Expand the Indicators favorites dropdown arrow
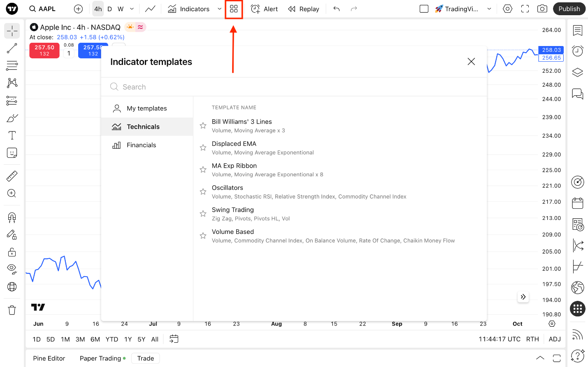The width and height of the screenshot is (588, 367). point(219,9)
